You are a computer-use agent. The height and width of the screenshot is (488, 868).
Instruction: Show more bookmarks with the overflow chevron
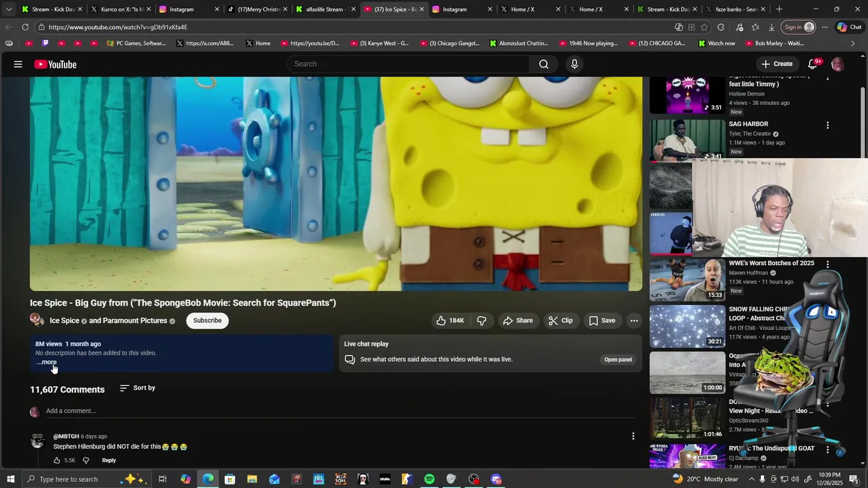[x=852, y=43]
